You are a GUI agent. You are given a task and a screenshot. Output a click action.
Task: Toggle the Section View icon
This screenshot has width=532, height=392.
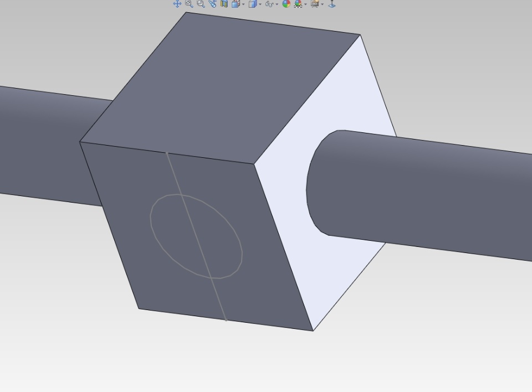224,4
